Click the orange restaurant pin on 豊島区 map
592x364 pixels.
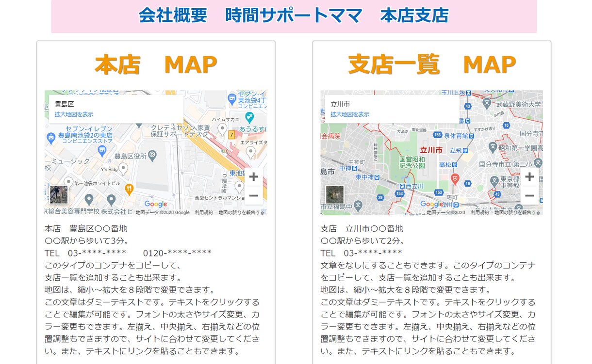point(129,189)
